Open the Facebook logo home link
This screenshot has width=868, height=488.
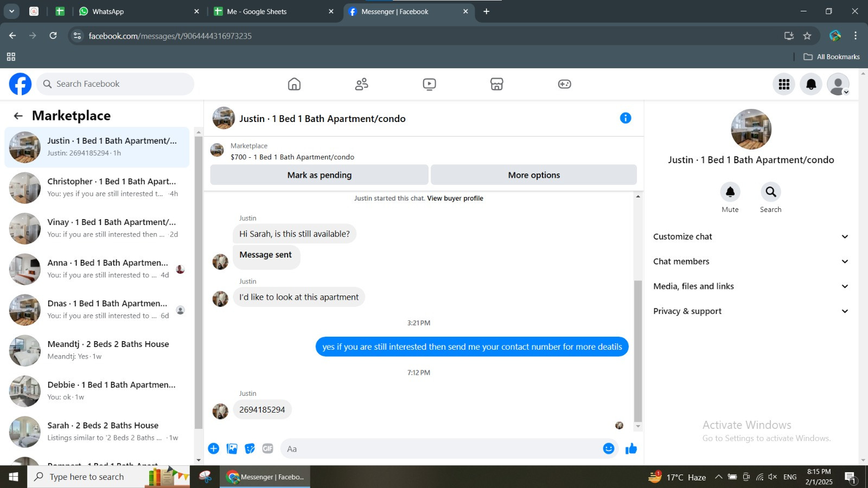pos(20,84)
